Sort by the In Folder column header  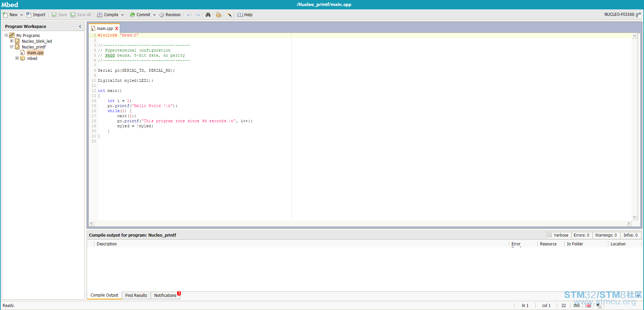586,244
